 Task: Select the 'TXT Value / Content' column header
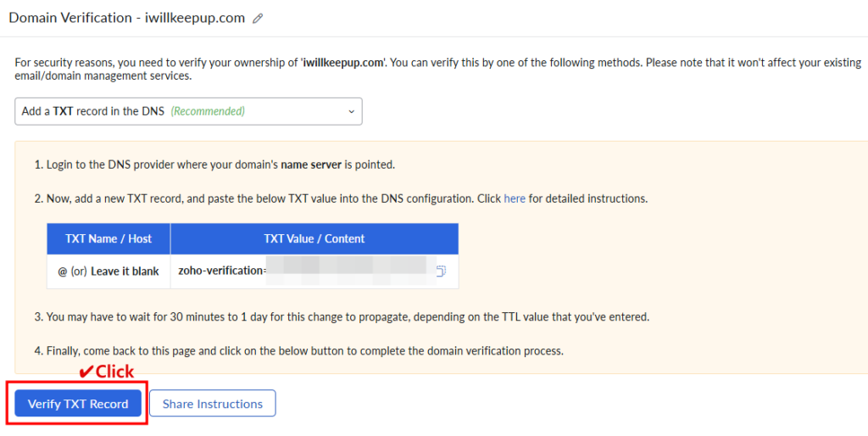click(314, 238)
